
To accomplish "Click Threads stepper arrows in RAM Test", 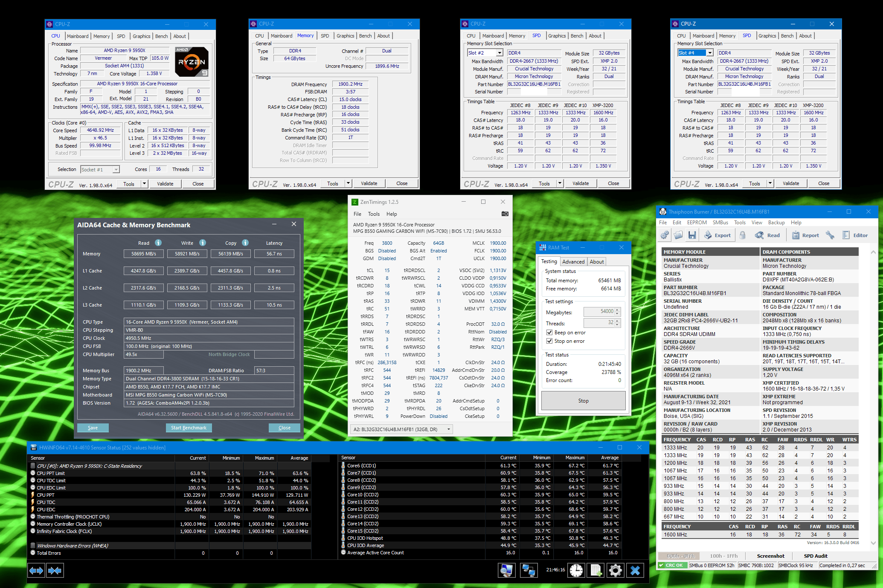I will tap(617, 323).
